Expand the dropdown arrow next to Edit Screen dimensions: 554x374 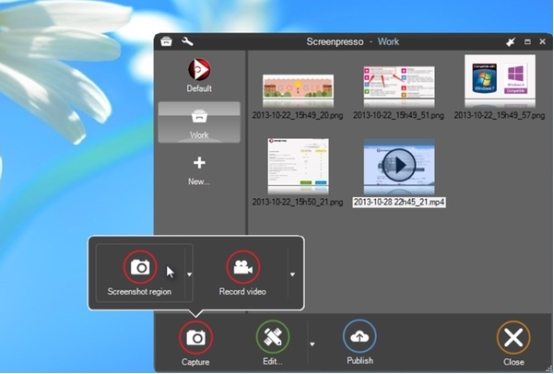click(312, 344)
